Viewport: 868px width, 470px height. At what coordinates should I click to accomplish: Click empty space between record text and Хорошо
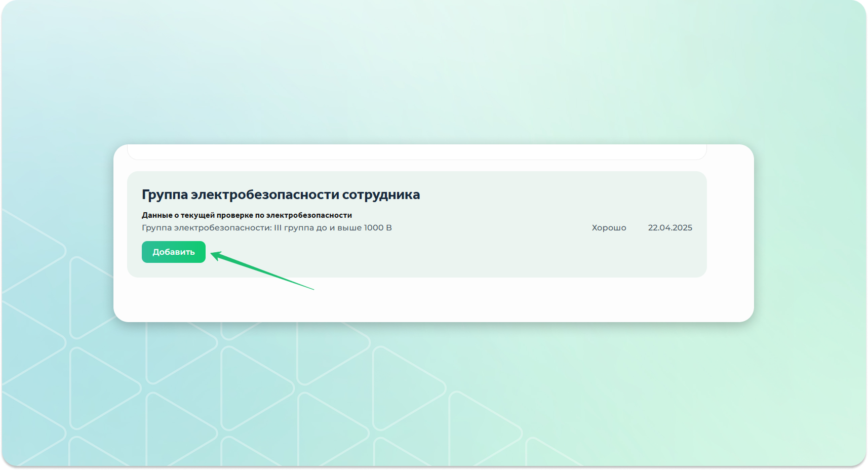coord(491,228)
